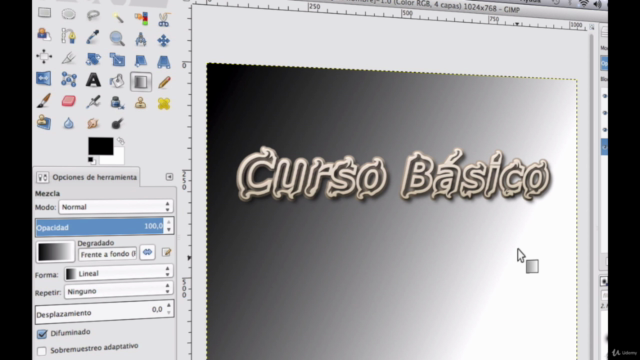The image size is (640, 360).
Task: Open the gradient editor button
Action: 166,252
